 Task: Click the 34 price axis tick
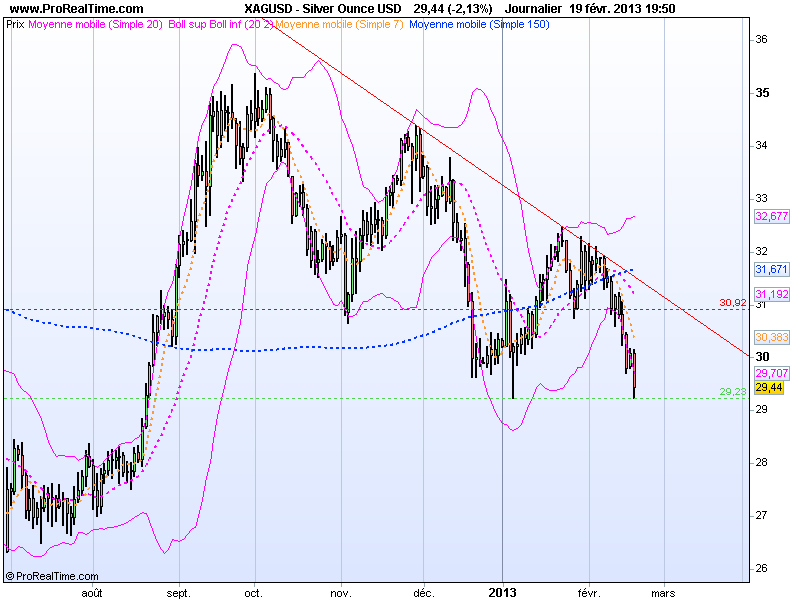761,145
